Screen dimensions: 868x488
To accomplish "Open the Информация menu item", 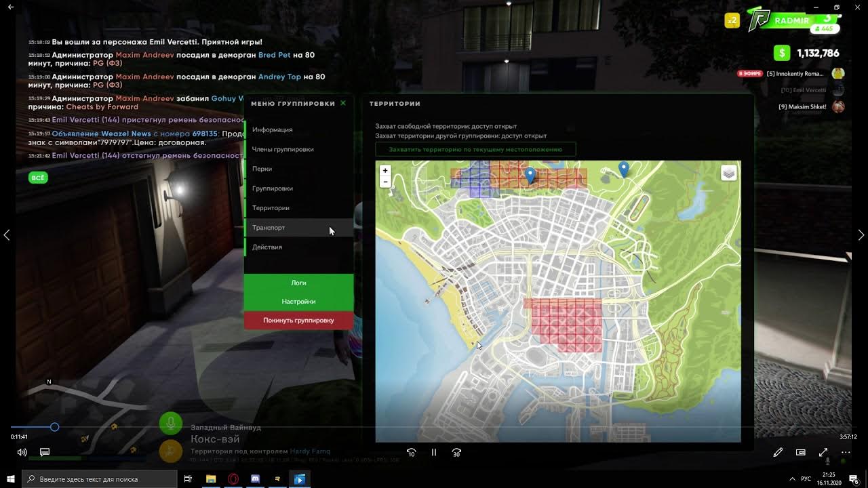I will tap(298, 129).
